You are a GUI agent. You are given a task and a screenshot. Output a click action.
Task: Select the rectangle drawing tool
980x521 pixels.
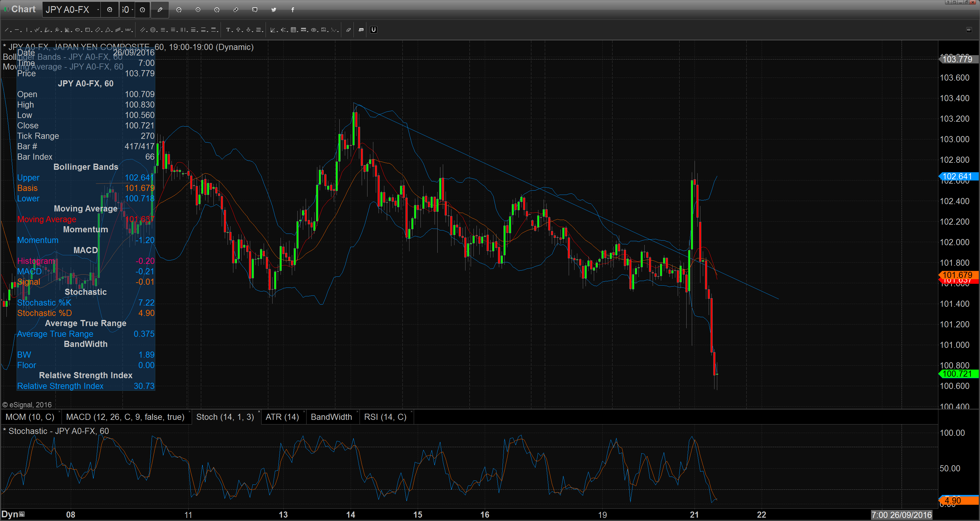pos(88,30)
